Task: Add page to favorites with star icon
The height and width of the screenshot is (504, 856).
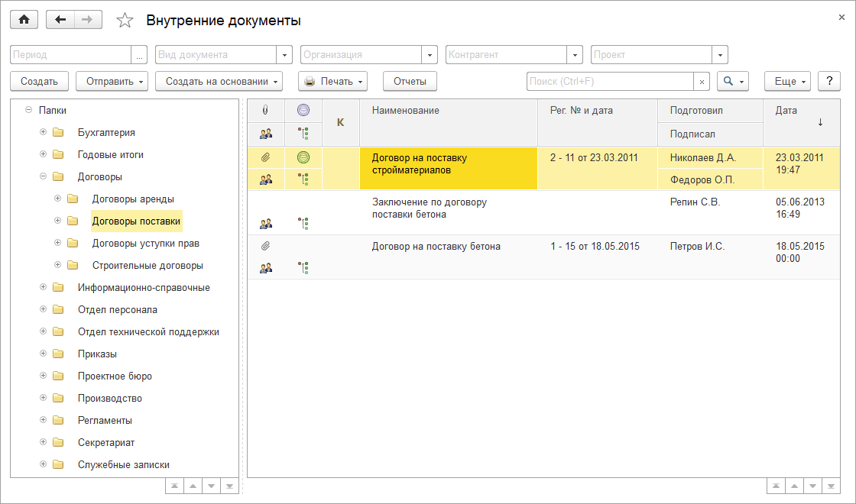Action: [x=125, y=21]
